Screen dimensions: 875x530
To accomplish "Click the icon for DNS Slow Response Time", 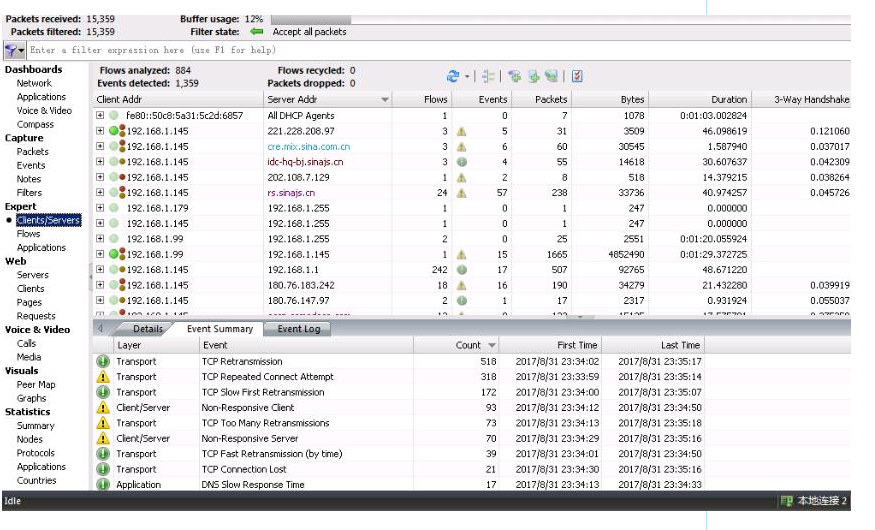I will tap(103, 484).
